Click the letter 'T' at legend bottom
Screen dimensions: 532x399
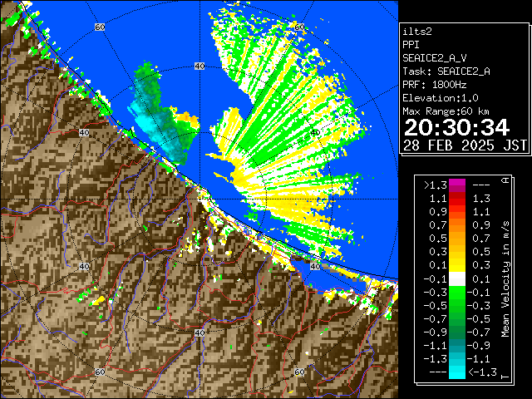[x=505, y=377]
